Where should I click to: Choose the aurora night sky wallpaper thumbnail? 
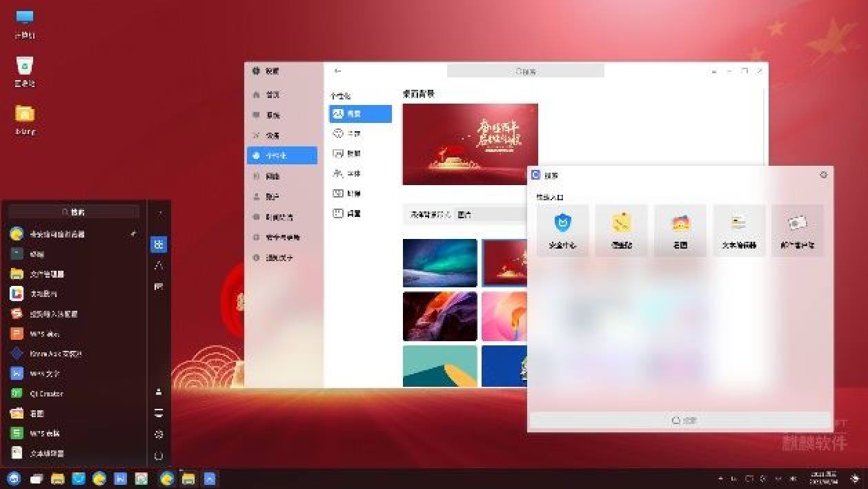tap(440, 262)
